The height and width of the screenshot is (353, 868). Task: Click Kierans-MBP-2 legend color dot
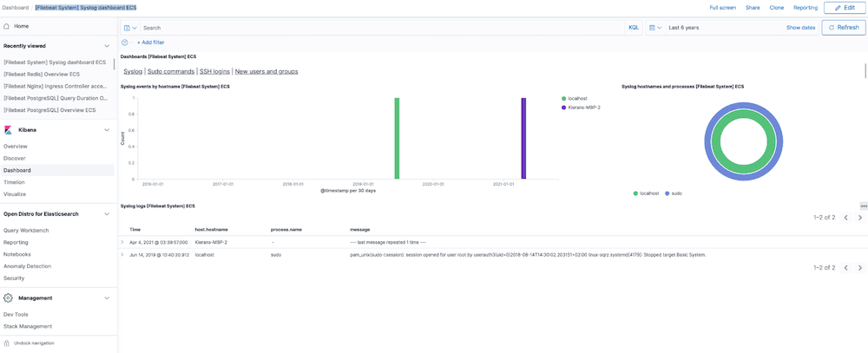pos(563,108)
